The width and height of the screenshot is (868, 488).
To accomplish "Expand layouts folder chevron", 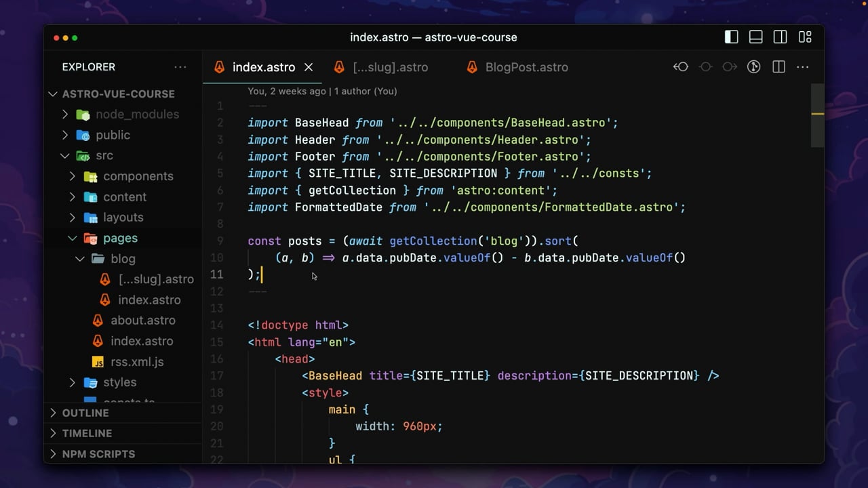I will [73, 218].
